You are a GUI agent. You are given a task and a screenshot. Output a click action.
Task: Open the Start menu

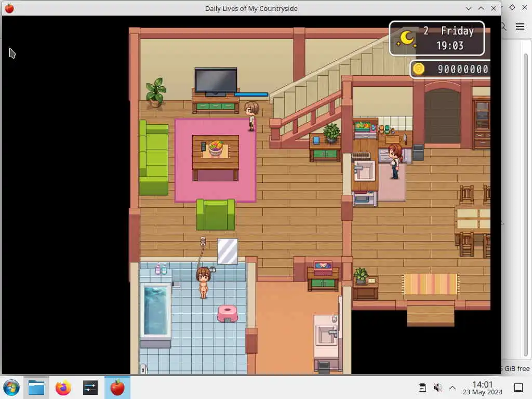(x=11, y=388)
